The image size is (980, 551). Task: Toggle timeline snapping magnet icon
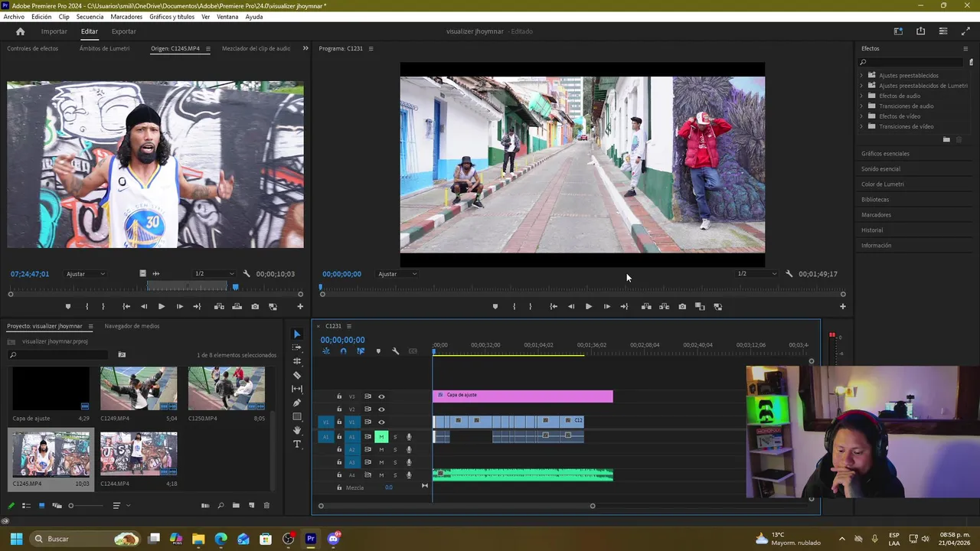pos(343,351)
